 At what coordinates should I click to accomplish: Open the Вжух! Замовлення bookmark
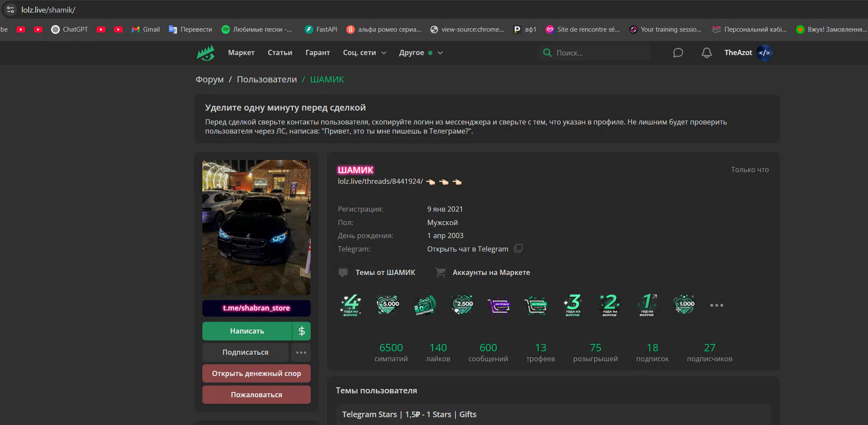click(832, 29)
